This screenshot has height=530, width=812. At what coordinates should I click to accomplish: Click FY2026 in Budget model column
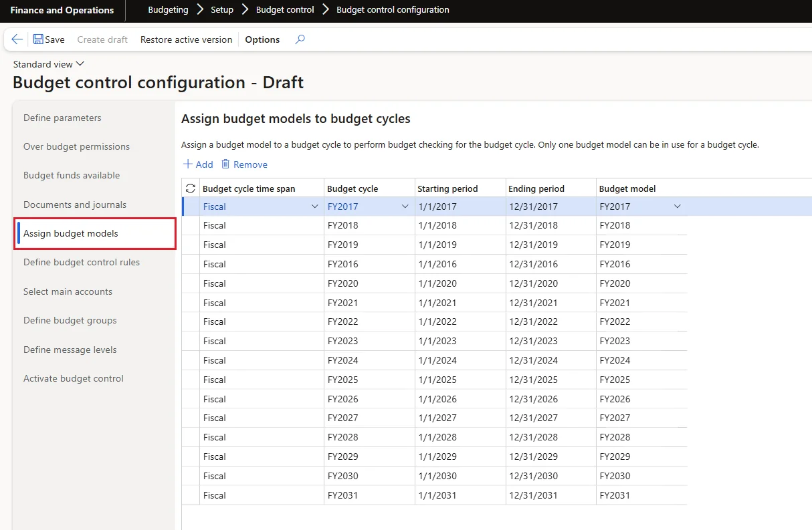(x=642, y=399)
